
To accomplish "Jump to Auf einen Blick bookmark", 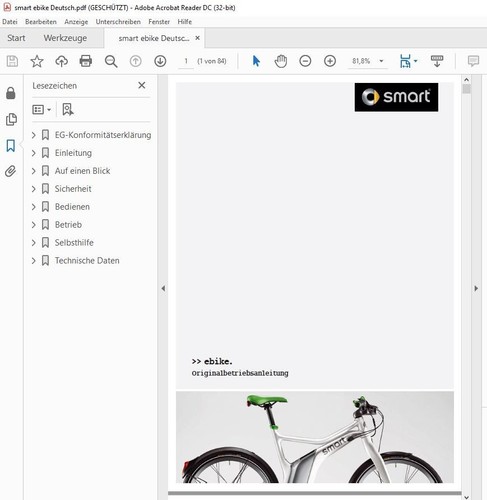I will (x=82, y=171).
